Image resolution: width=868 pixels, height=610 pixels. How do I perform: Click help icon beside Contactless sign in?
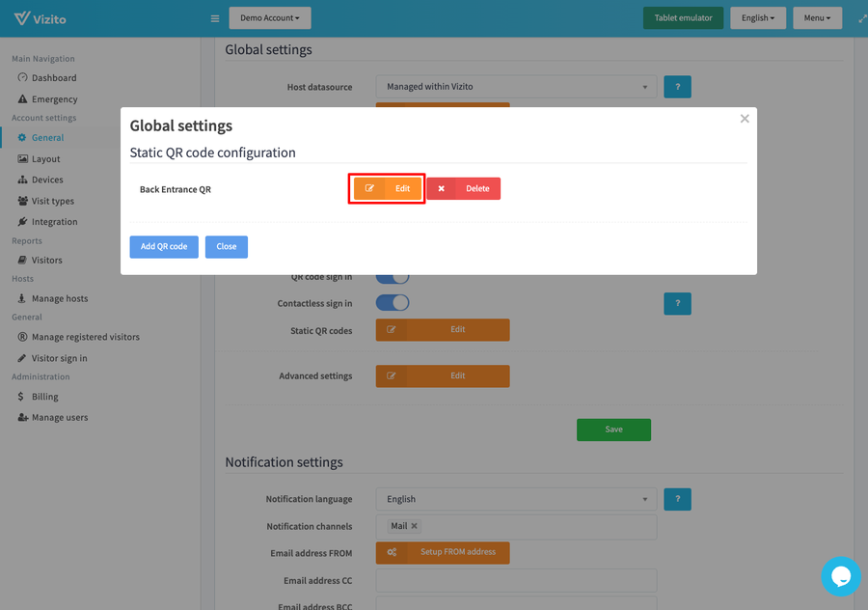click(x=677, y=303)
